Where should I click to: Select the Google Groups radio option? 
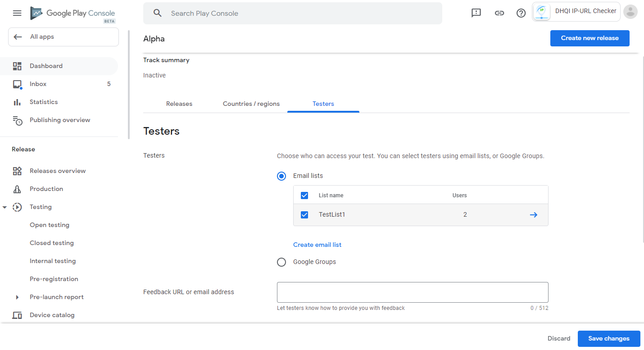click(x=281, y=262)
